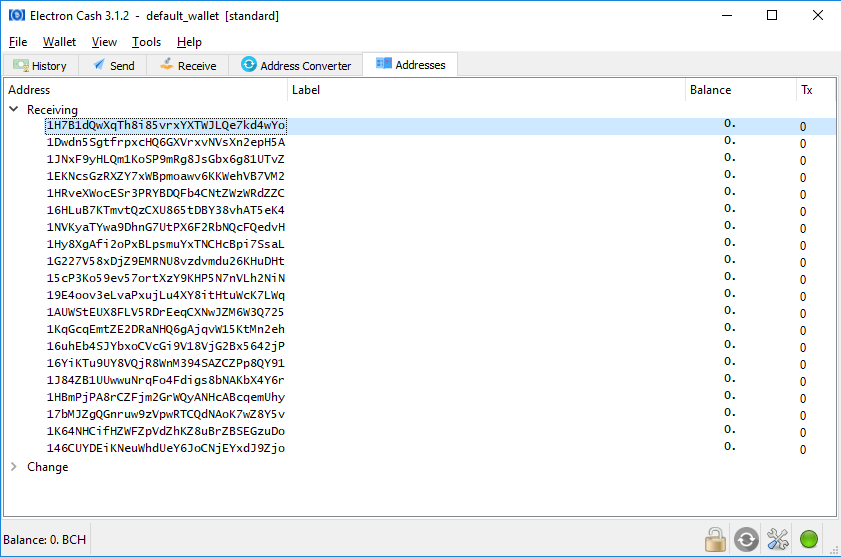Select address 1JNxF9yHLQm1KoSP9mRg8JsGbx6g81UTvZ

point(166,159)
